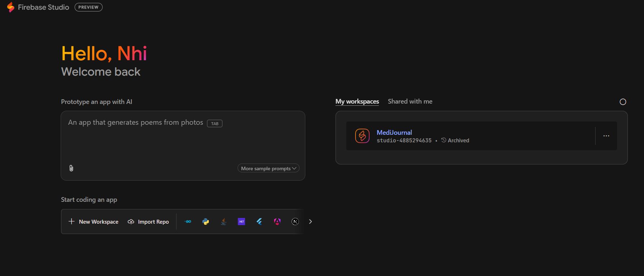Image resolution: width=644 pixels, height=276 pixels.
Task: Attach a file with the paperclip icon
Action: (71, 168)
